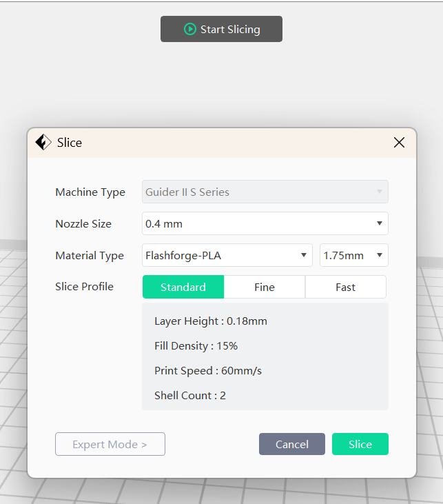Click the Shell Count 2 line
This screenshot has width=443, height=504.
pyautogui.click(x=190, y=395)
